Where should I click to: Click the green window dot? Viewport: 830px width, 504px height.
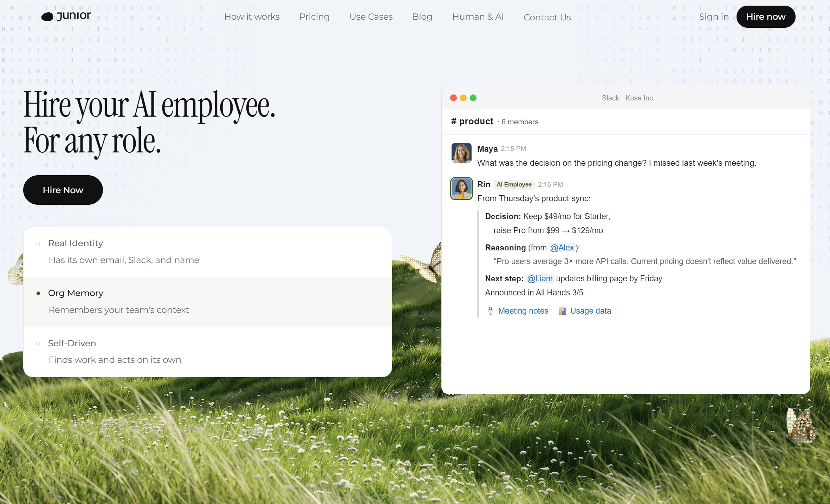click(473, 98)
